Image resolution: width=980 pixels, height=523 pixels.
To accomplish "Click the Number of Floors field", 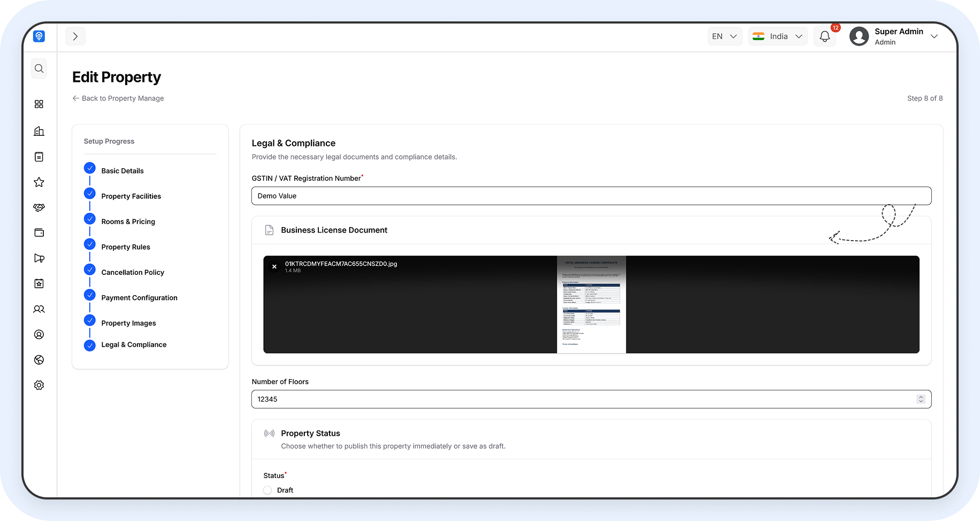I will point(591,399).
